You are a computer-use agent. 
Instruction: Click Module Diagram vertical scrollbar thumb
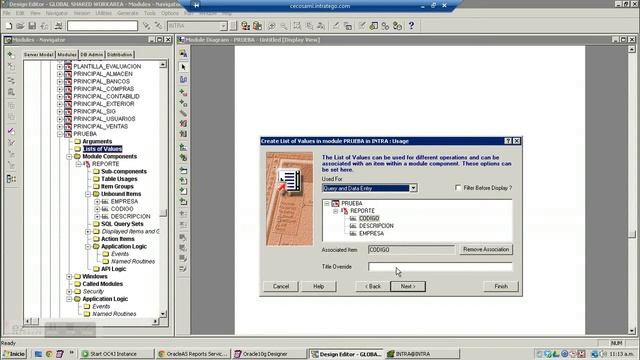(x=632, y=234)
